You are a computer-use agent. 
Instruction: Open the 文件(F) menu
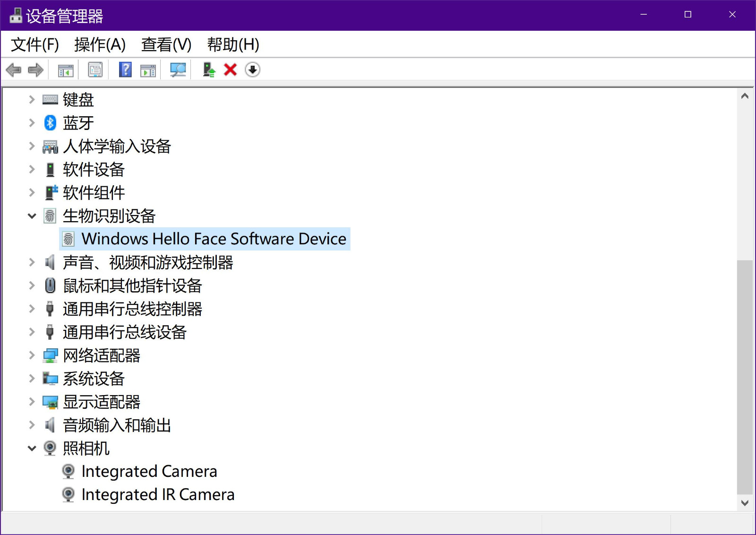click(x=34, y=45)
